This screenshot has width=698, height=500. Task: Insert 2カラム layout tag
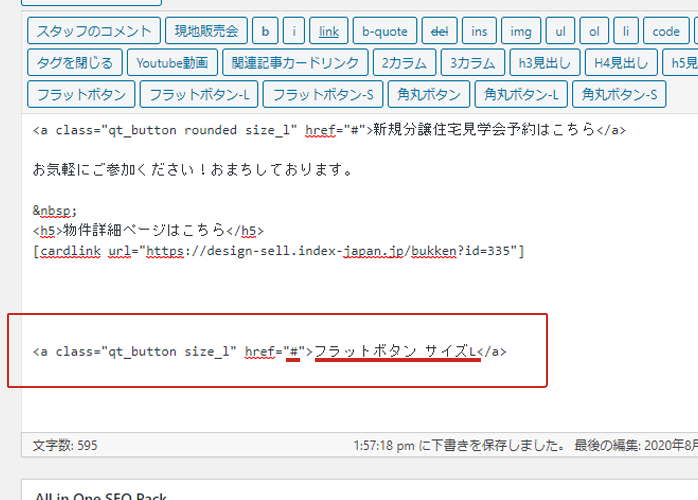pyautogui.click(x=402, y=63)
